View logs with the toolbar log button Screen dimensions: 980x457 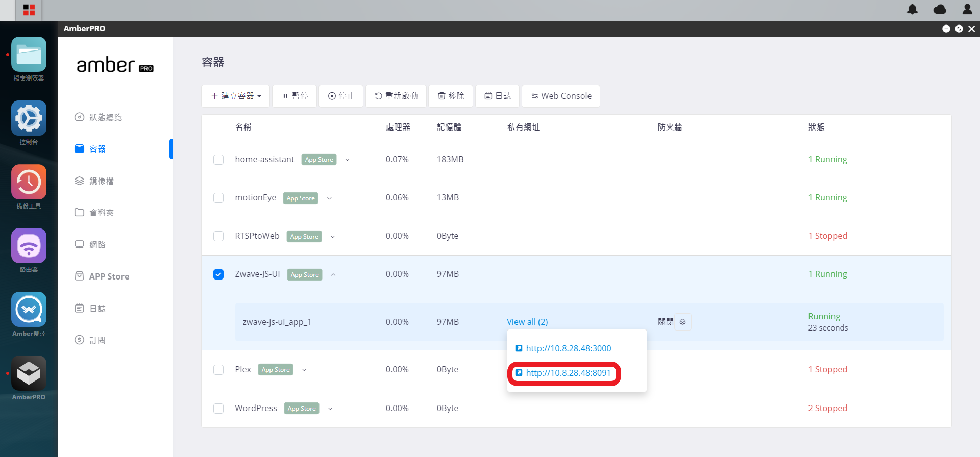coord(497,96)
